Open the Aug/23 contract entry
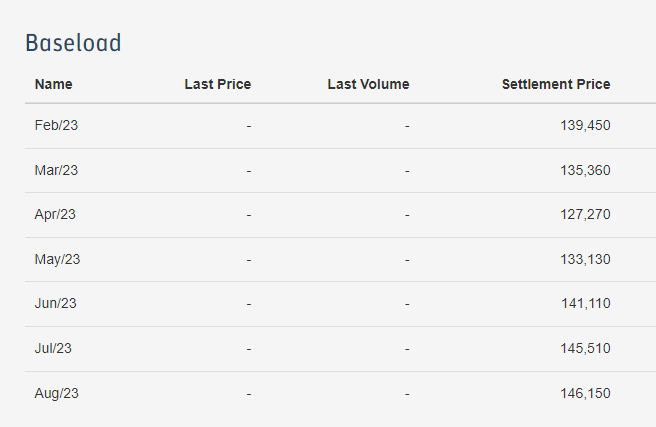 (x=56, y=393)
